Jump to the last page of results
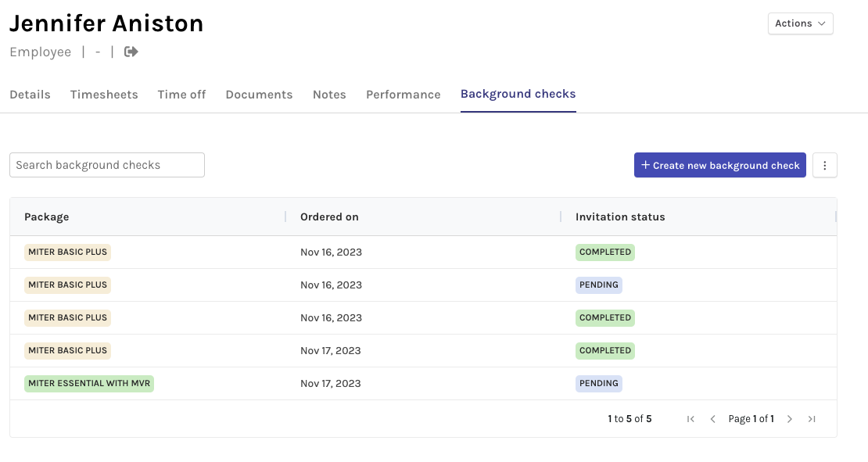Image resolution: width=868 pixels, height=462 pixels. (x=812, y=419)
